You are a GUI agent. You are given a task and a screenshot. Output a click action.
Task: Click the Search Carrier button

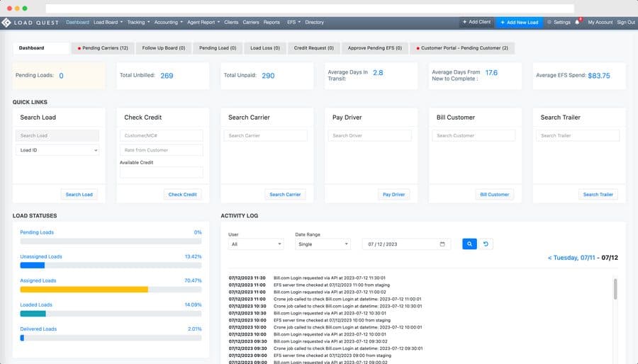tap(285, 195)
